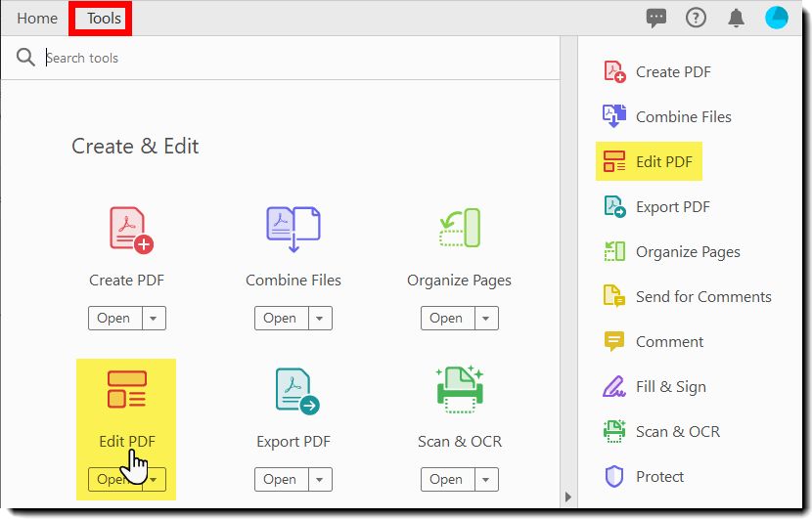Select Combine Files icon in right sidebar

pyautogui.click(x=614, y=116)
